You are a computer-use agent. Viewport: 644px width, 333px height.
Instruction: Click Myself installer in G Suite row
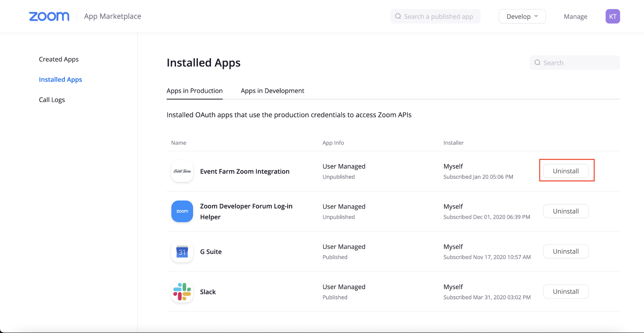tap(453, 246)
